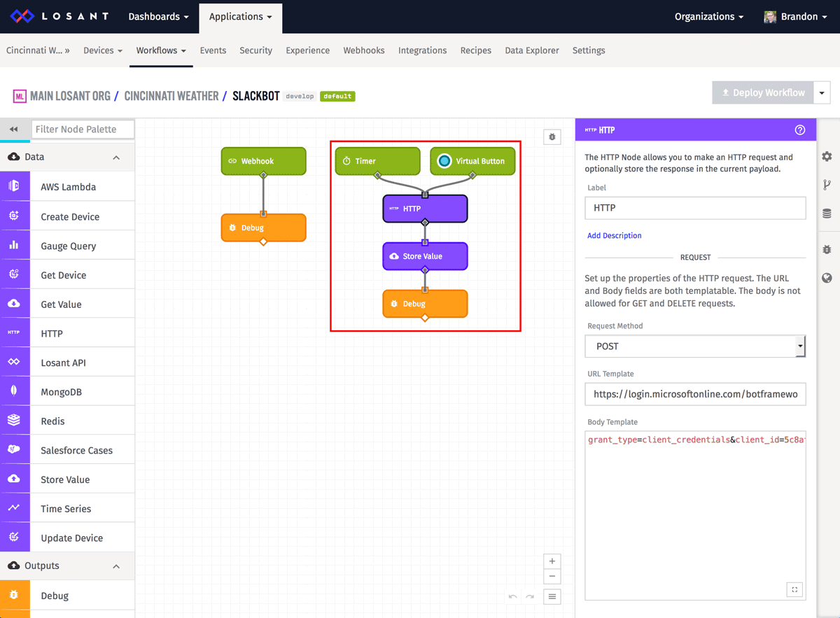Open the CINCINNATI WEATHER breadcrumb
Image resolution: width=840 pixels, height=618 pixels.
coord(171,96)
